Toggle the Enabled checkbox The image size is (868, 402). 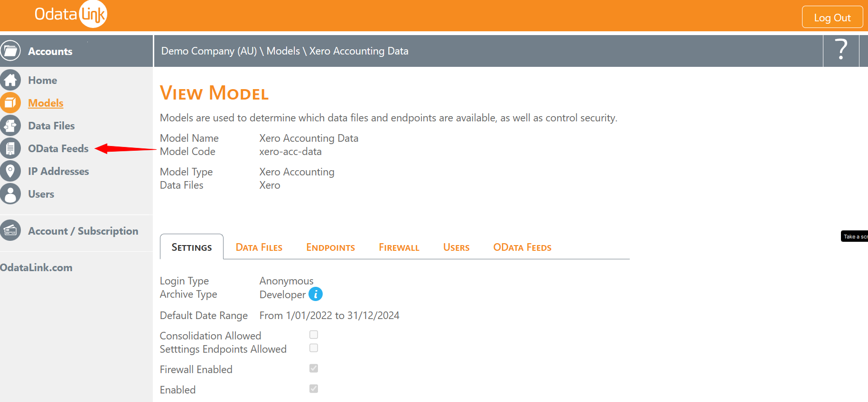313,388
